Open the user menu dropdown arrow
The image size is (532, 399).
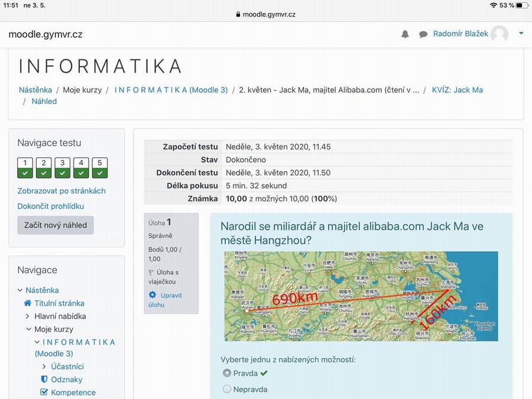(x=521, y=33)
